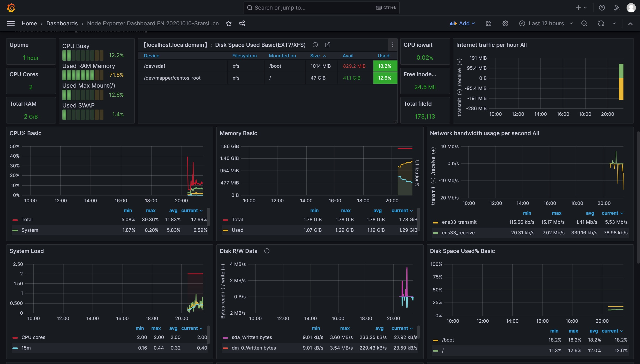This screenshot has width=640, height=364.
Task: Open dashboard settings gear icon
Action: point(505,24)
